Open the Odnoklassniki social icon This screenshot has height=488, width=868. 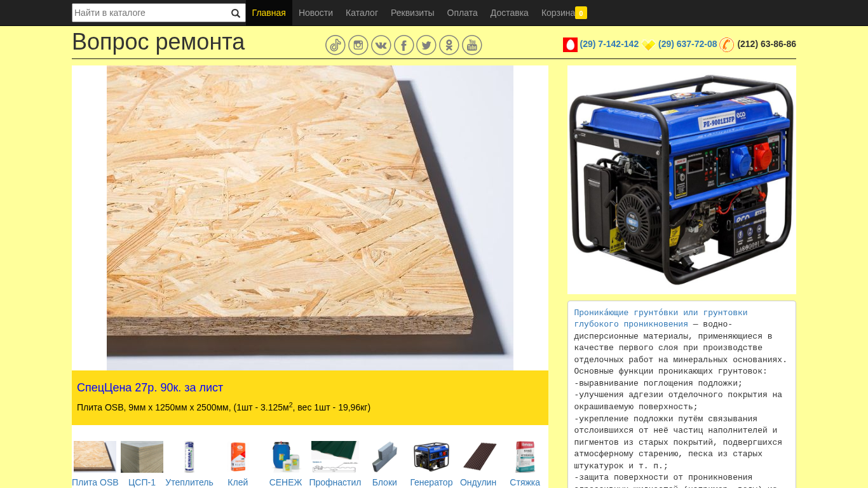[x=449, y=45]
